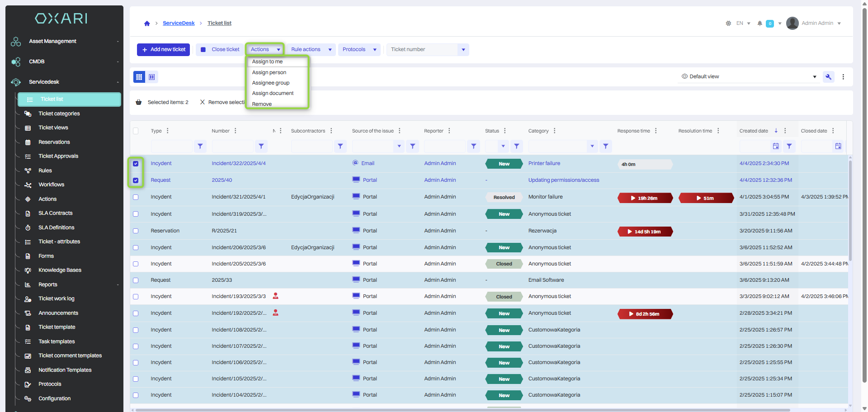
Task: Uncheck the Request 2025/40 row checkbox
Action: click(x=136, y=180)
